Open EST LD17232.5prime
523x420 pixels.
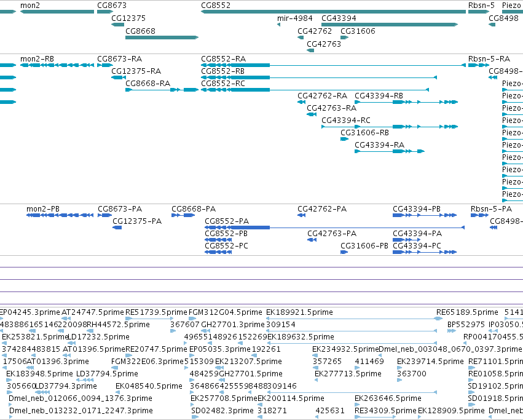(98, 337)
